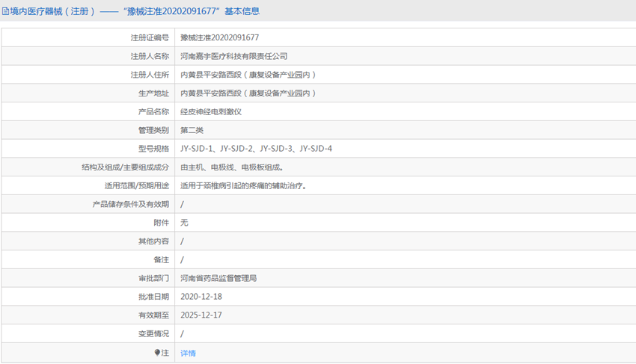Click the pin icon beside 注 label

(157, 353)
